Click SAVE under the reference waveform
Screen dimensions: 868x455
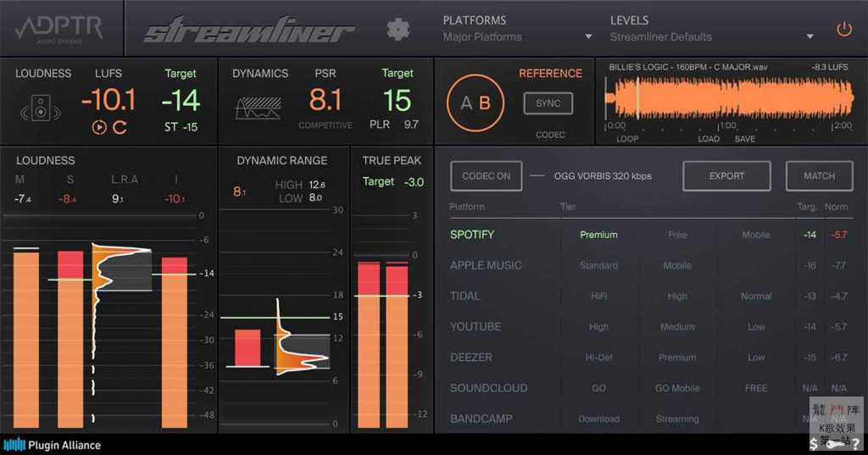pos(744,139)
